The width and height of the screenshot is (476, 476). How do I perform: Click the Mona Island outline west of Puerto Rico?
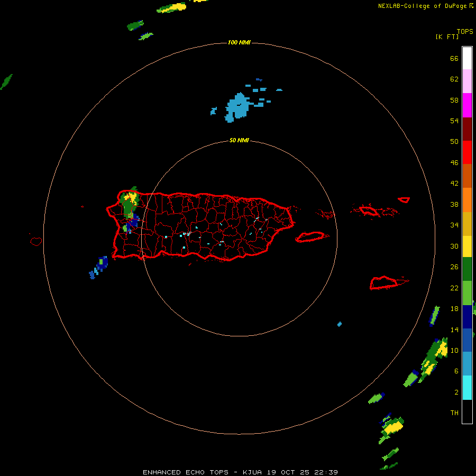(36, 241)
